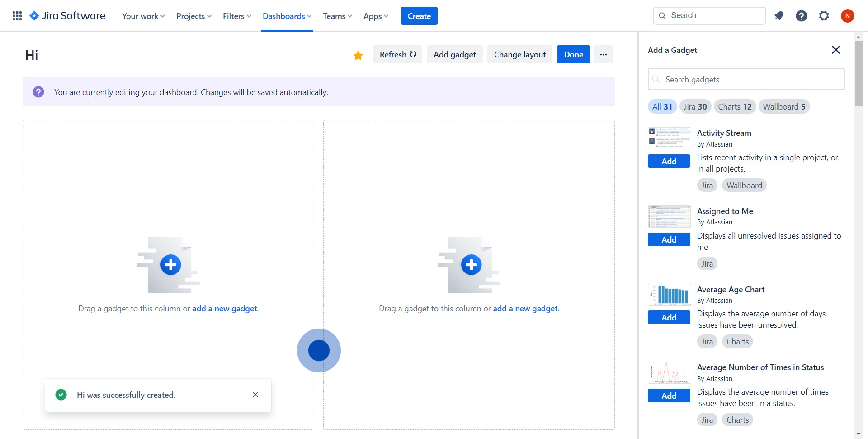
Task: Open the Apps menu
Action: [x=376, y=16]
